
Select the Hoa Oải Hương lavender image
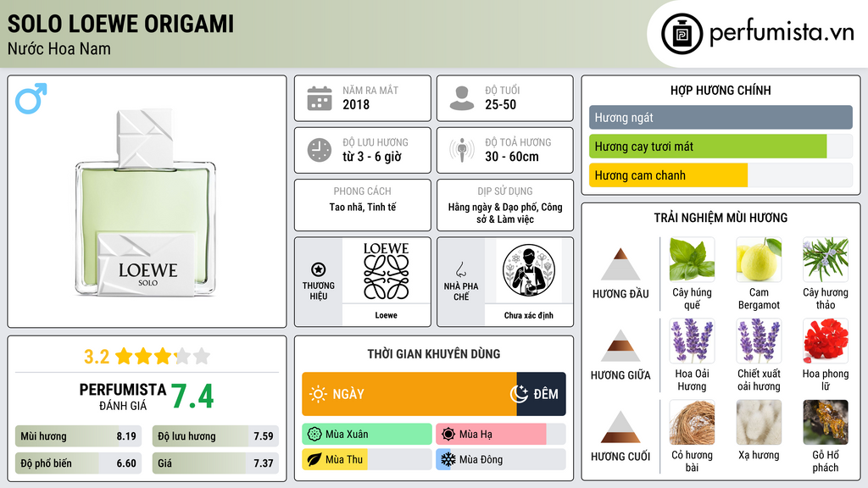(692, 341)
